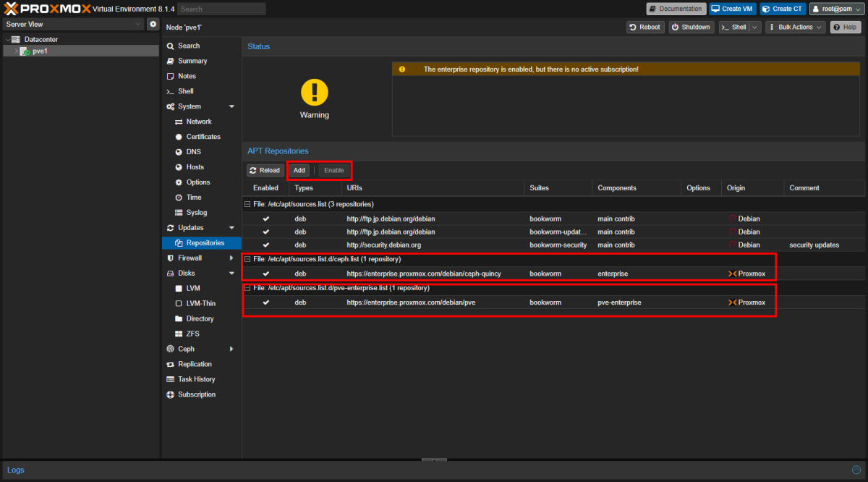Expand the Ceph menu section arrow
This screenshot has width=868, height=482.
231,349
